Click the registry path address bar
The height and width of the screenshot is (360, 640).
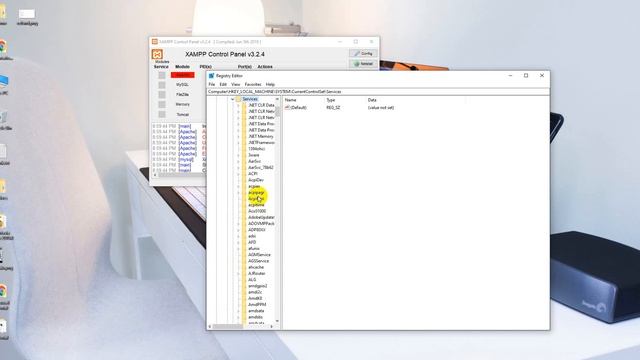[378, 92]
